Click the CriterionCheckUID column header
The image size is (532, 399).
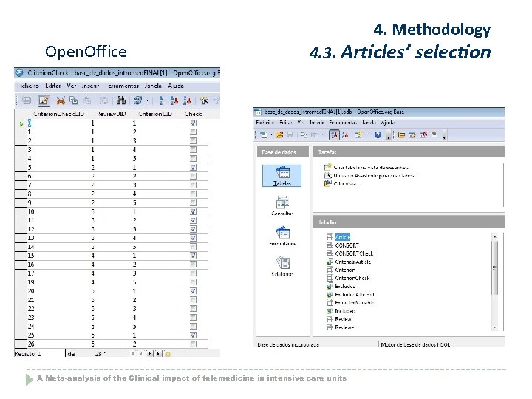coord(58,114)
